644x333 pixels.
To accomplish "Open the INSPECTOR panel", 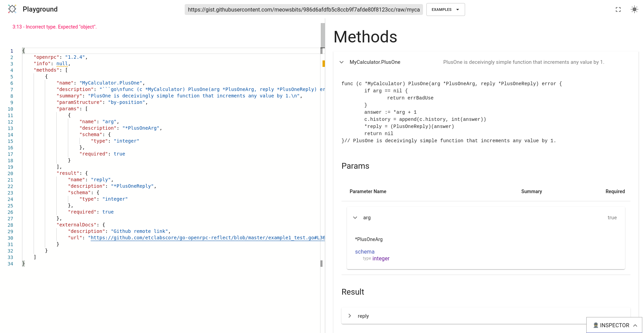I will click(614, 325).
